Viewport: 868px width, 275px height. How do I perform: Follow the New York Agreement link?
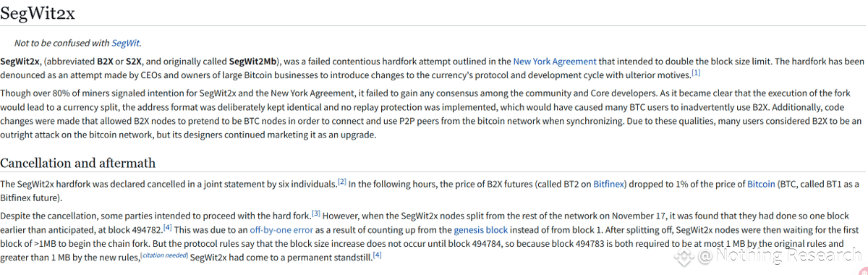555,62
